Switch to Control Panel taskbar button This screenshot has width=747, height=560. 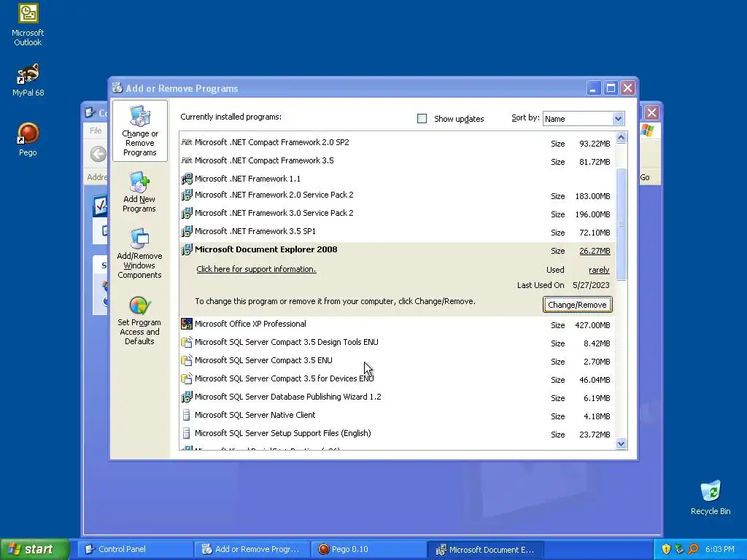pos(135,549)
